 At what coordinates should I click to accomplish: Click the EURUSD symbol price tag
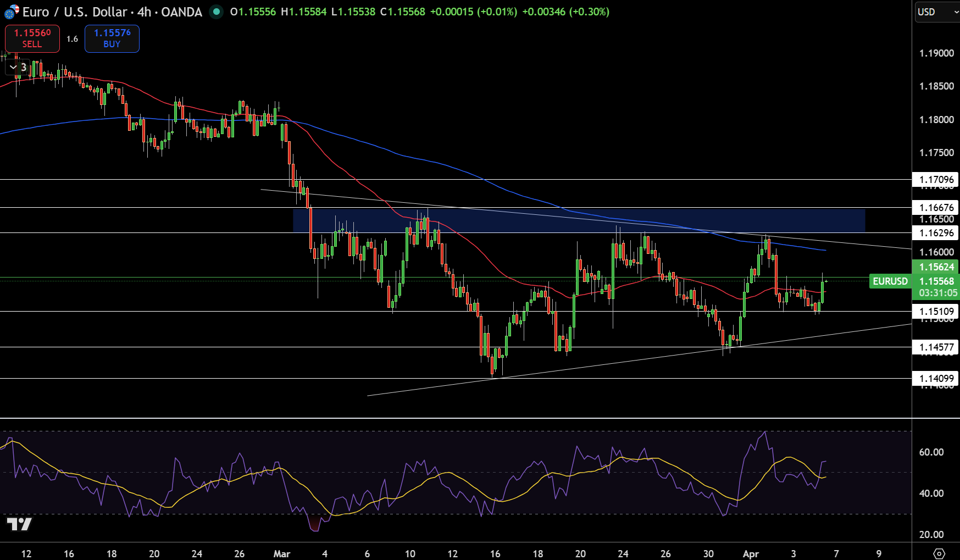pos(890,281)
